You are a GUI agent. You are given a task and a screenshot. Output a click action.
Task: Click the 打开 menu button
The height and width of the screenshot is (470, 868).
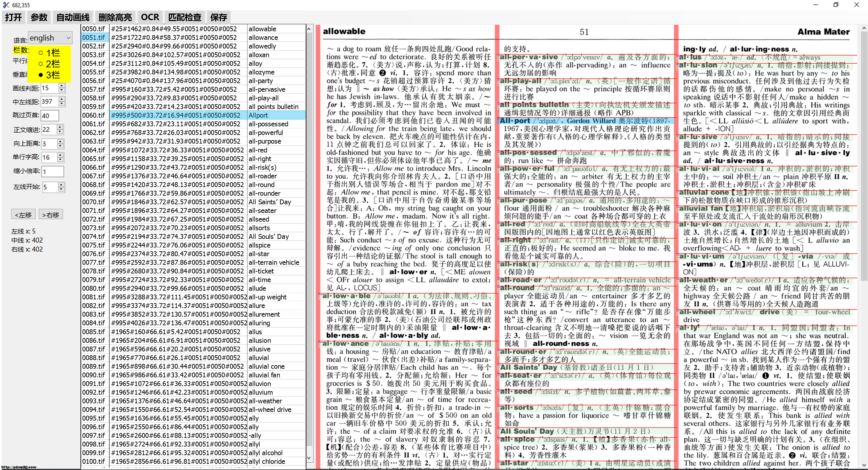click(14, 17)
